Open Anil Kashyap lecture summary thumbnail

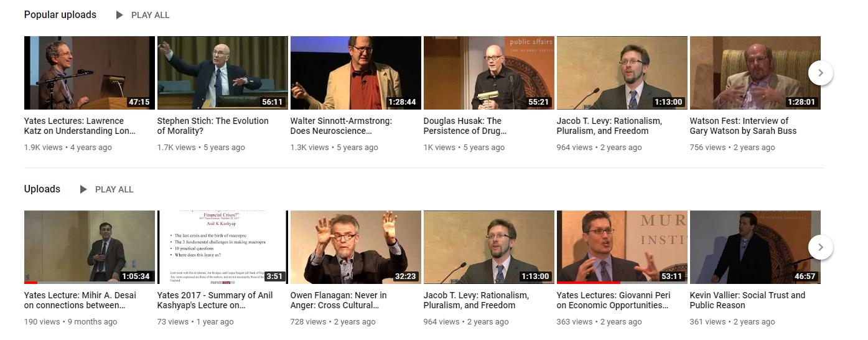223,247
